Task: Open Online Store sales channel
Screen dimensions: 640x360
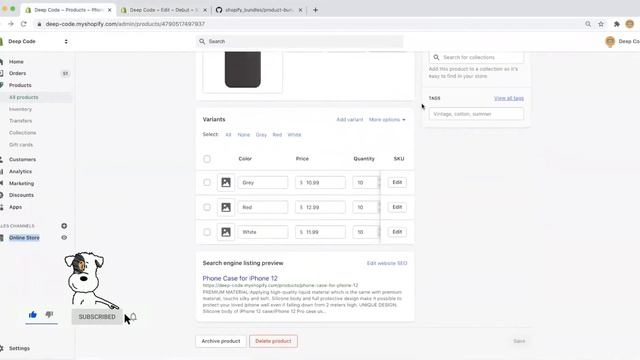Action: point(24,238)
